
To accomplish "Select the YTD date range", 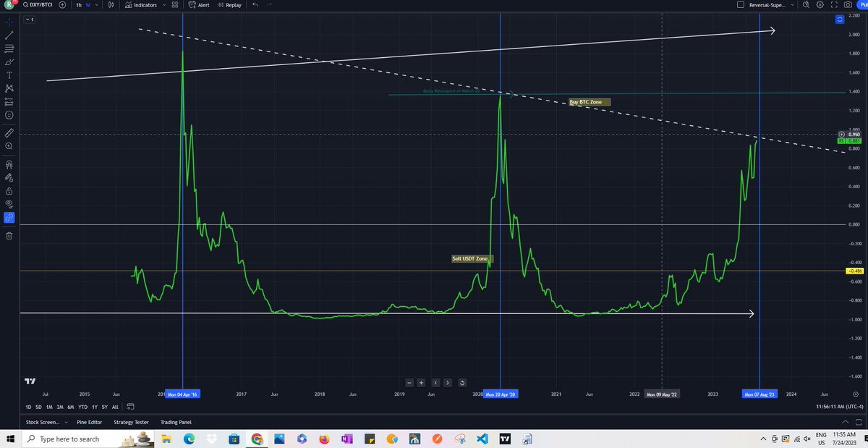I will click(x=83, y=407).
